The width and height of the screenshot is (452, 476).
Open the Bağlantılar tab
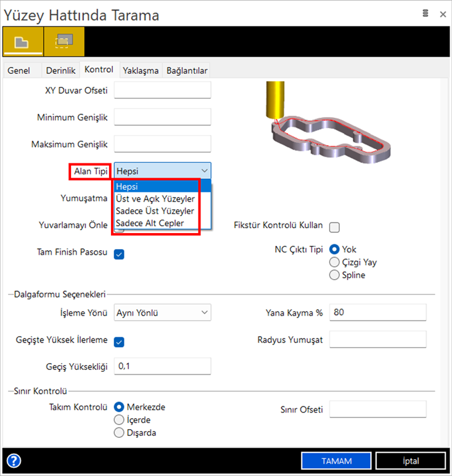coord(187,70)
